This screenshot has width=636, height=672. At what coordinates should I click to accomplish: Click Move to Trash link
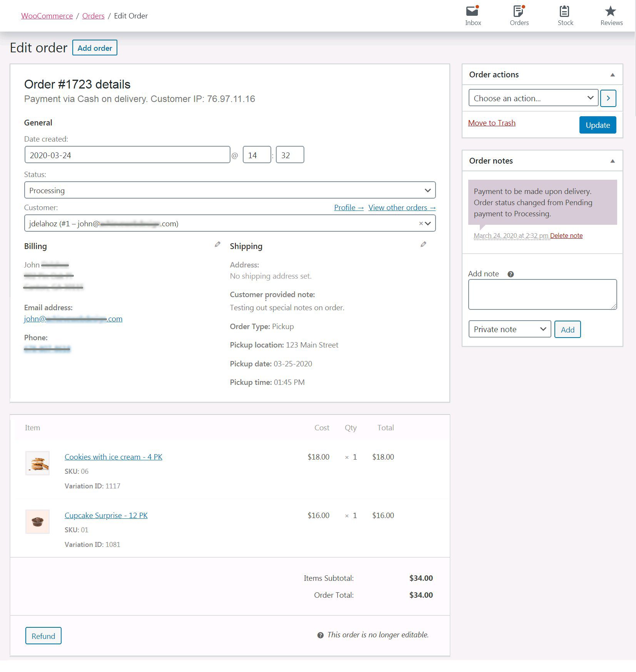point(492,123)
